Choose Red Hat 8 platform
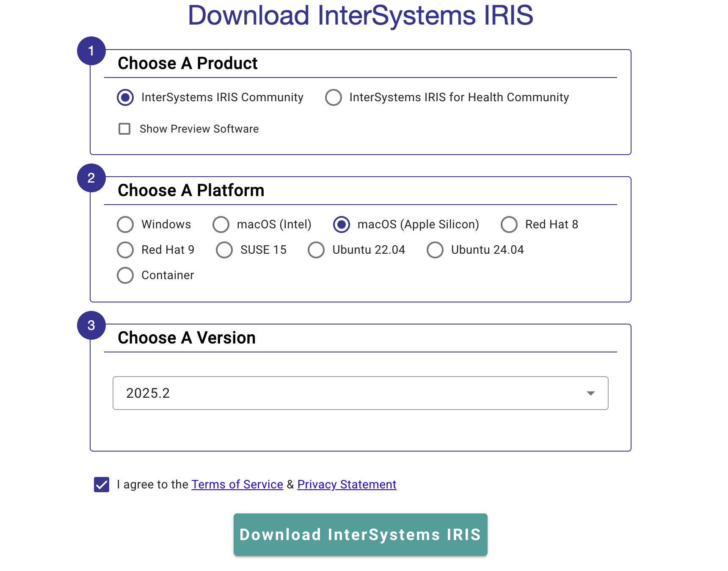The height and width of the screenshot is (571, 728). click(x=509, y=225)
